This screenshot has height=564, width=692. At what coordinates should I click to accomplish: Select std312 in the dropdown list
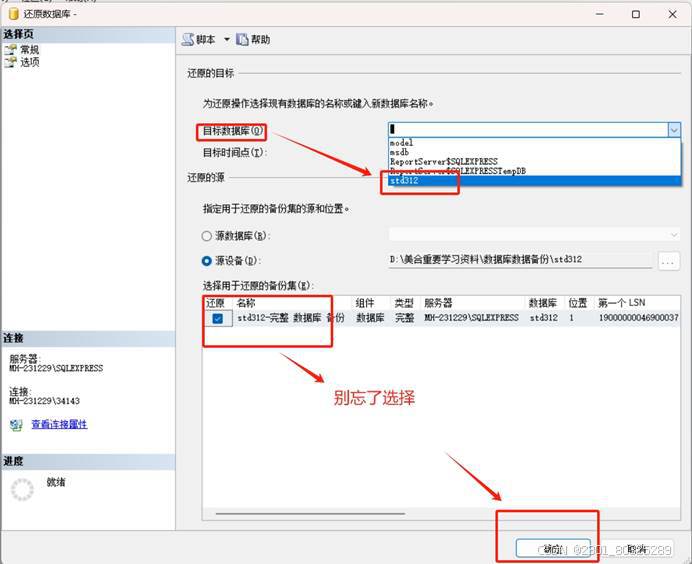[534, 180]
